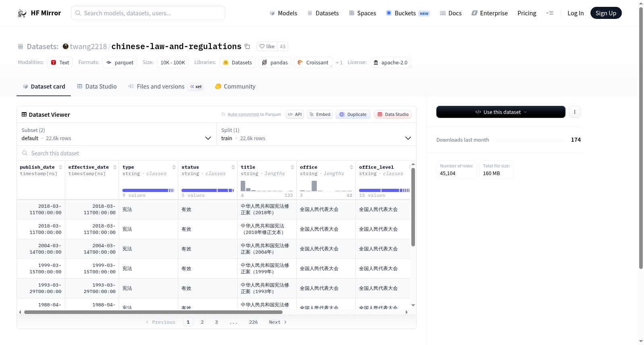The height and width of the screenshot is (345, 644).
Task: Open the Use this dataset dropdown
Action: (x=501, y=112)
